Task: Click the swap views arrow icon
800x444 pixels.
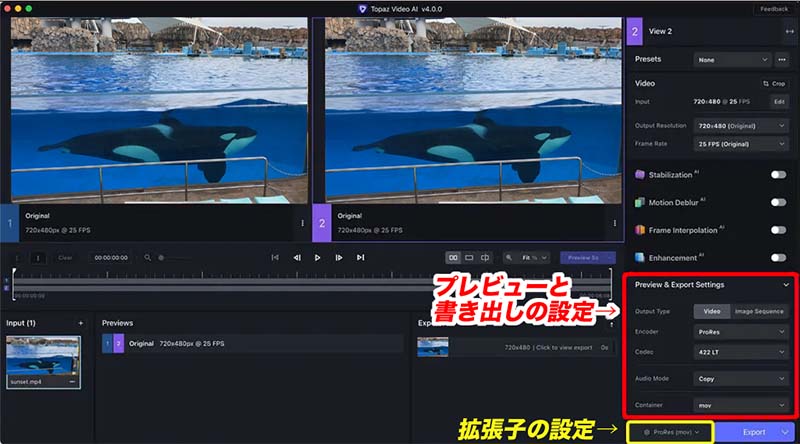Action: point(789,31)
